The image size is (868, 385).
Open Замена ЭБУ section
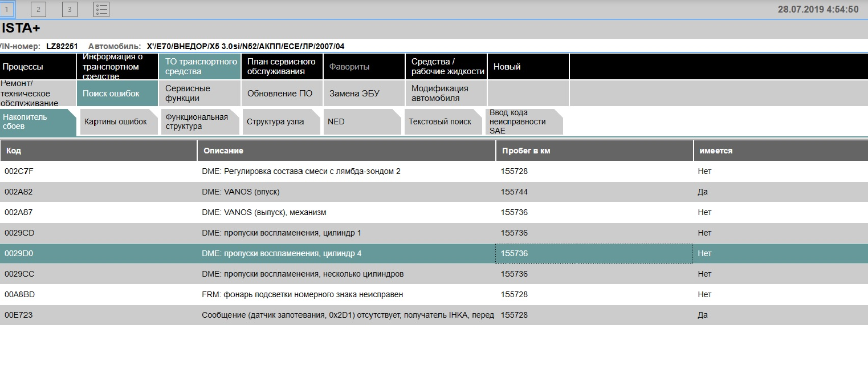(x=364, y=93)
